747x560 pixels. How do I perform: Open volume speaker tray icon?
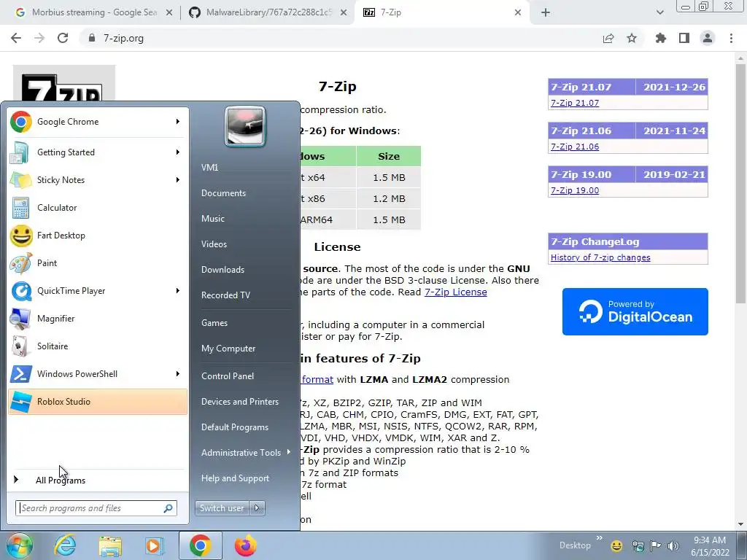[673, 546]
